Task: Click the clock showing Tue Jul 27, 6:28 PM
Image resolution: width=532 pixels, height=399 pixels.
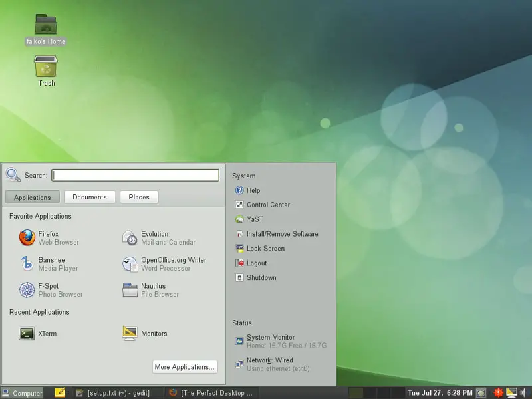Action: click(x=440, y=393)
